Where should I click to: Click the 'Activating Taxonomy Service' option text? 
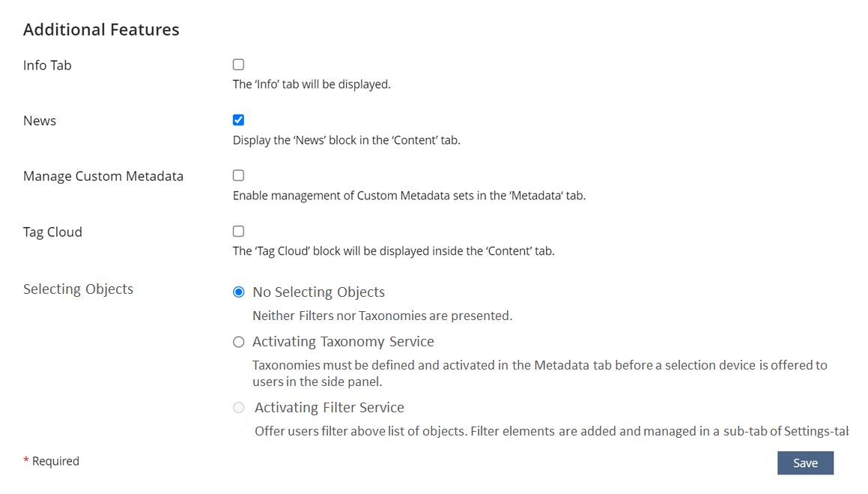343,342
